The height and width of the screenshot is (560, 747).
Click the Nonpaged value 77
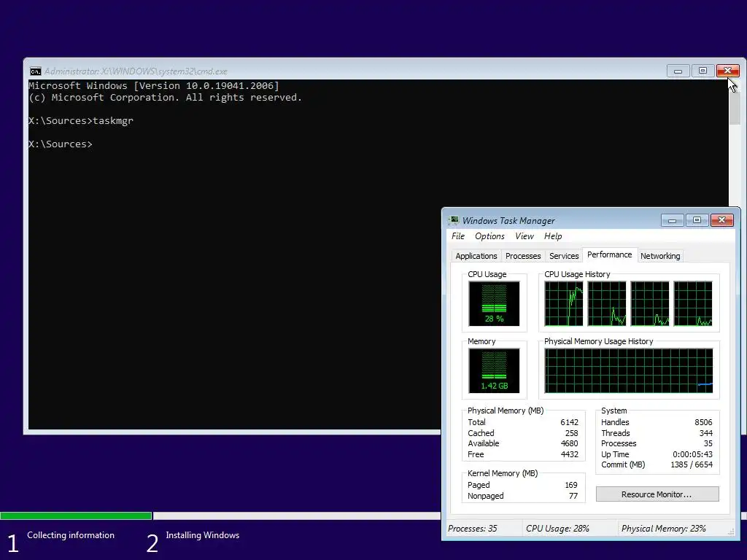pyautogui.click(x=573, y=496)
